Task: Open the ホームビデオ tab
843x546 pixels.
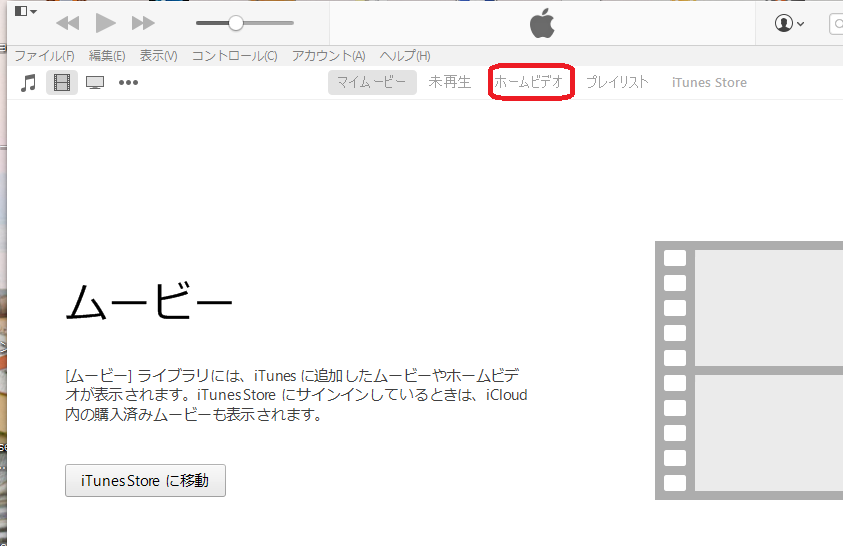Action: click(528, 82)
